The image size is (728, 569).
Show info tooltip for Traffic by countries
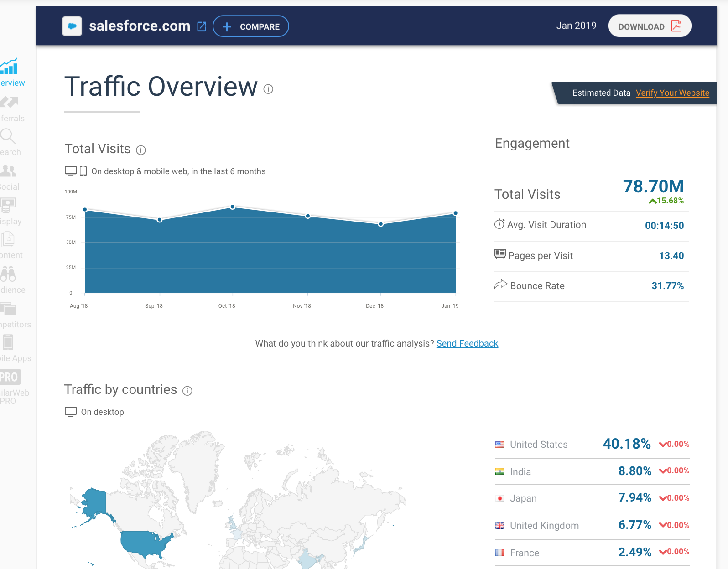187,391
